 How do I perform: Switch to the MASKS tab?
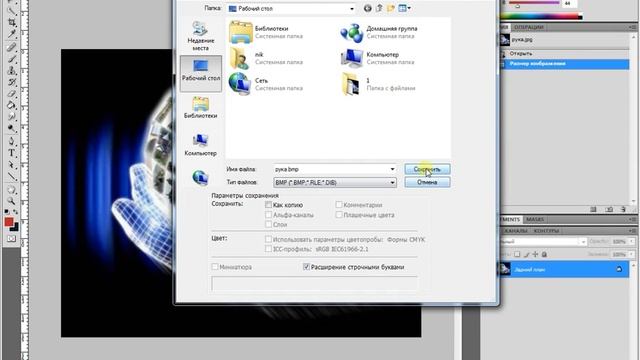(x=535, y=220)
